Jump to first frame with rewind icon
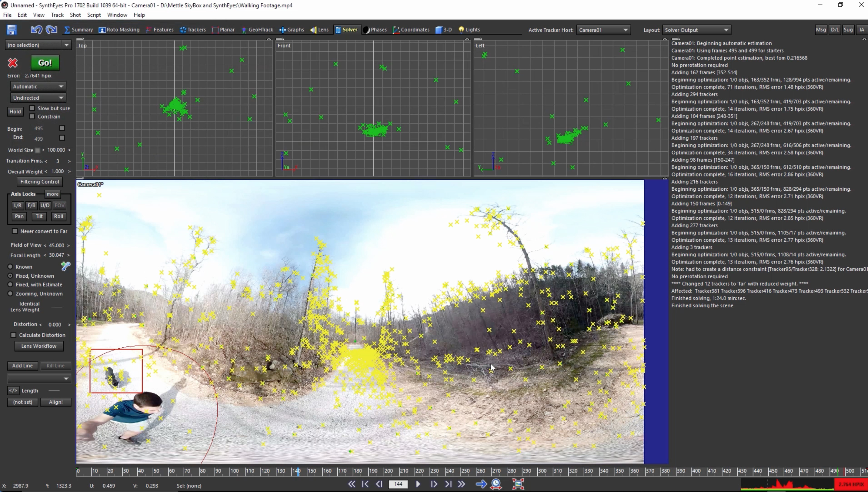The image size is (868, 492). click(351, 484)
